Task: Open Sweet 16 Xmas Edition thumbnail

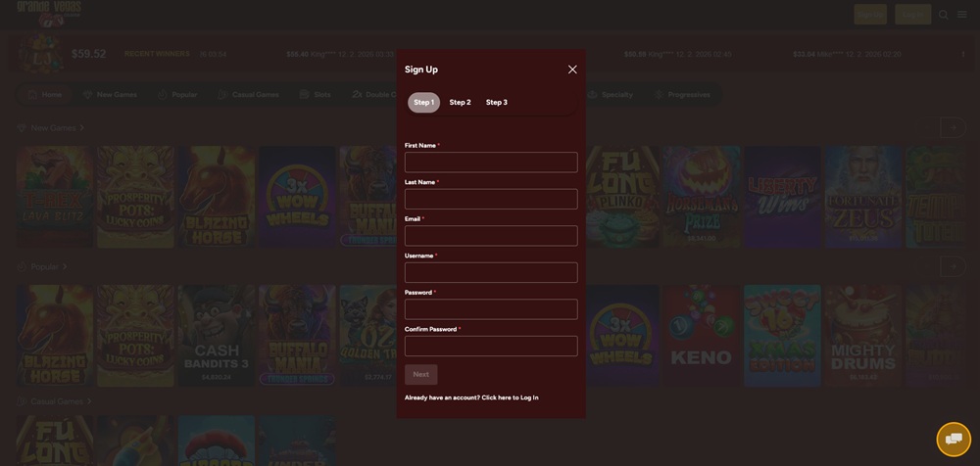Action: point(782,336)
